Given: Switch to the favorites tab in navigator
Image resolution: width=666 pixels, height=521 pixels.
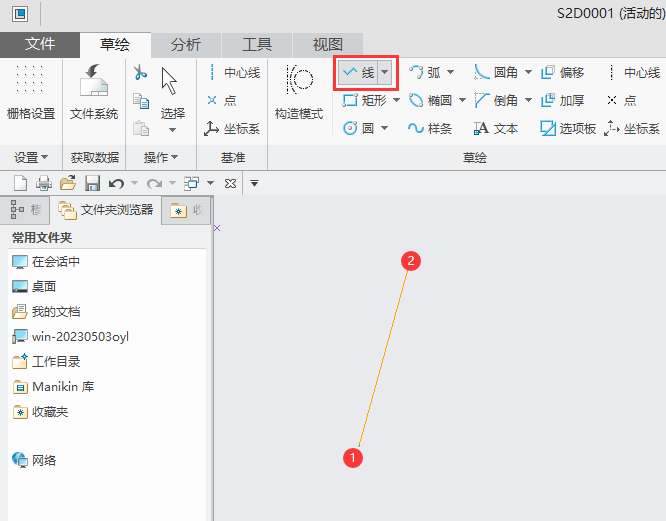Looking at the screenshot, I should tap(186, 210).
